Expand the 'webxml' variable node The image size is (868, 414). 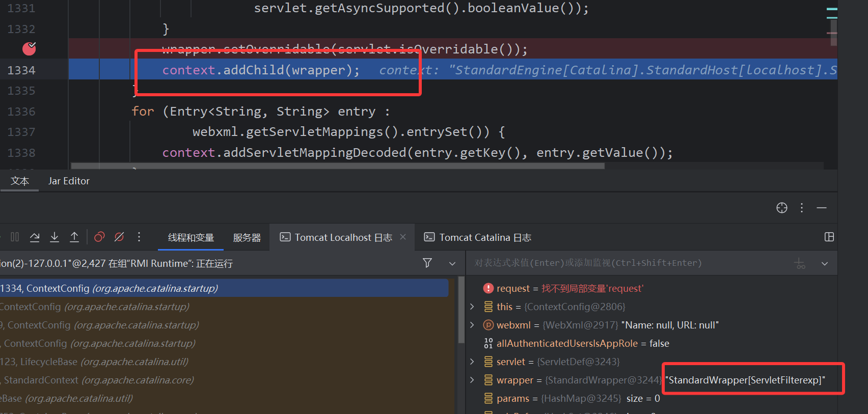pos(472,325)
